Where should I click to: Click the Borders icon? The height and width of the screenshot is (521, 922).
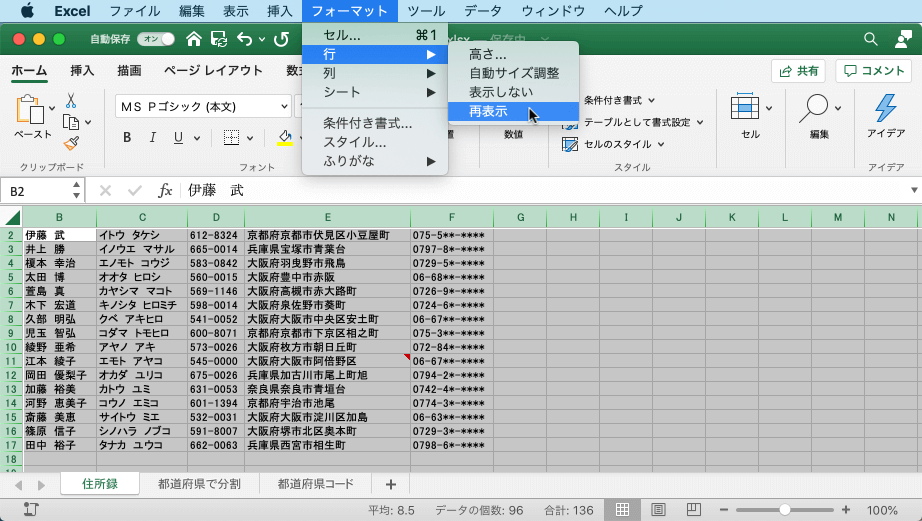(232, 138)
